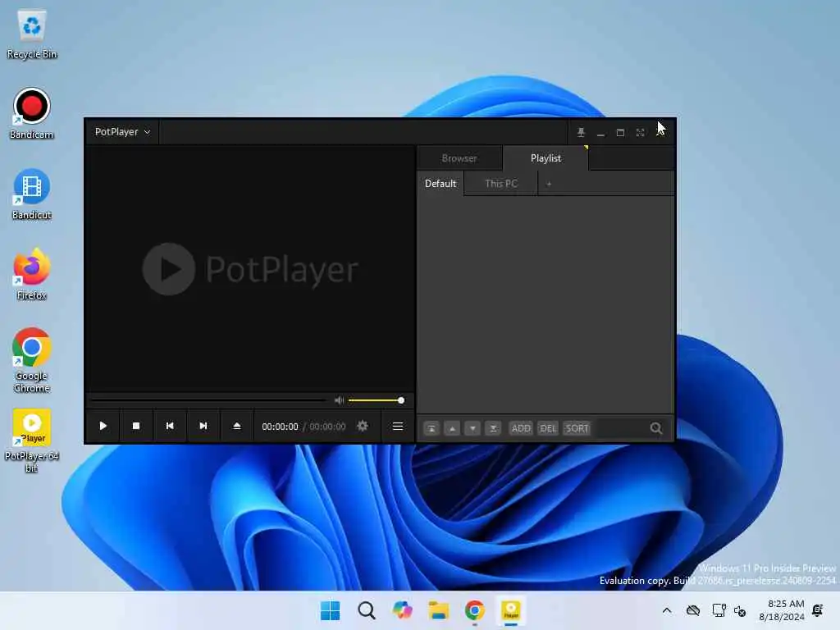This screenshot has width=840, height=630.
Task: Open file using the eject icon
Action: click(237, 426)
